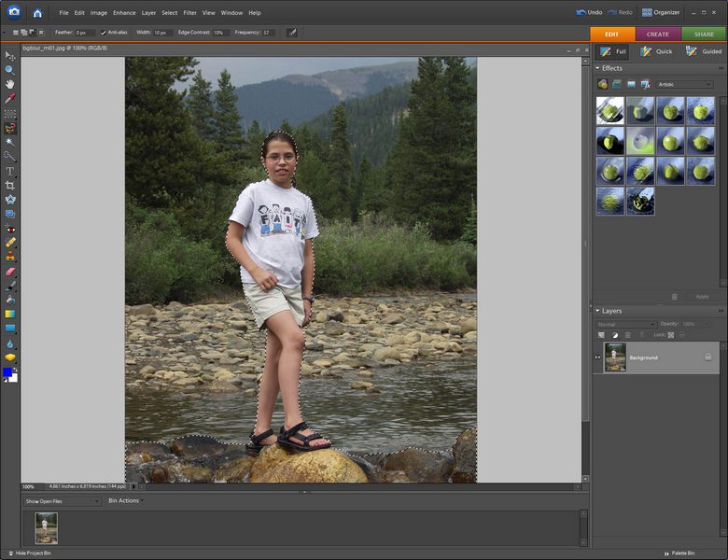Select the Eyedropper tool

click(10, 98)
